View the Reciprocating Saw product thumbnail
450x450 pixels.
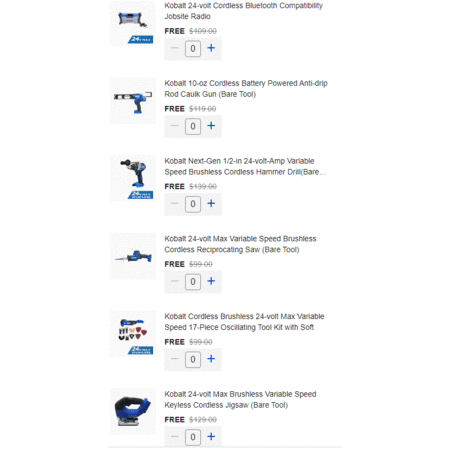coord(133,256)
